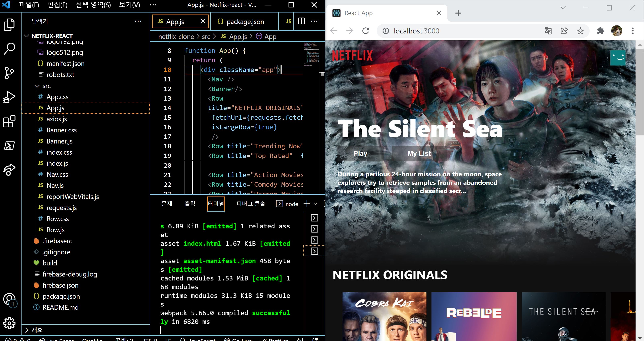Image resolution: width=644 pixels, height=341 pixels.
Task: Open the Chrome profile avatar
Action: [616, 31]
